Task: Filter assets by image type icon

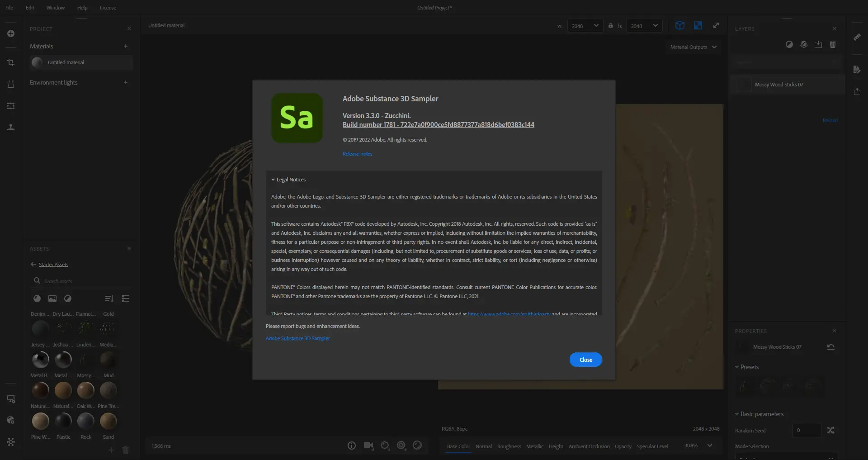Action: click(x=52, y=299)
